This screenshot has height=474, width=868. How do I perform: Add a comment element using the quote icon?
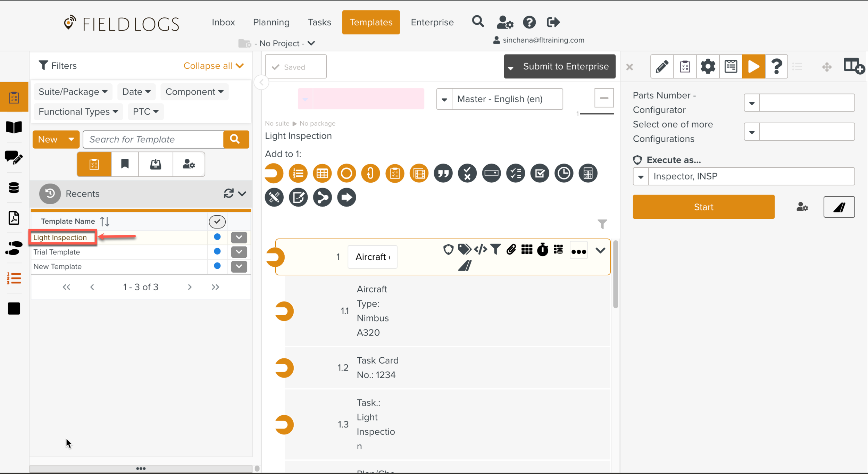(x=443, y=173)
